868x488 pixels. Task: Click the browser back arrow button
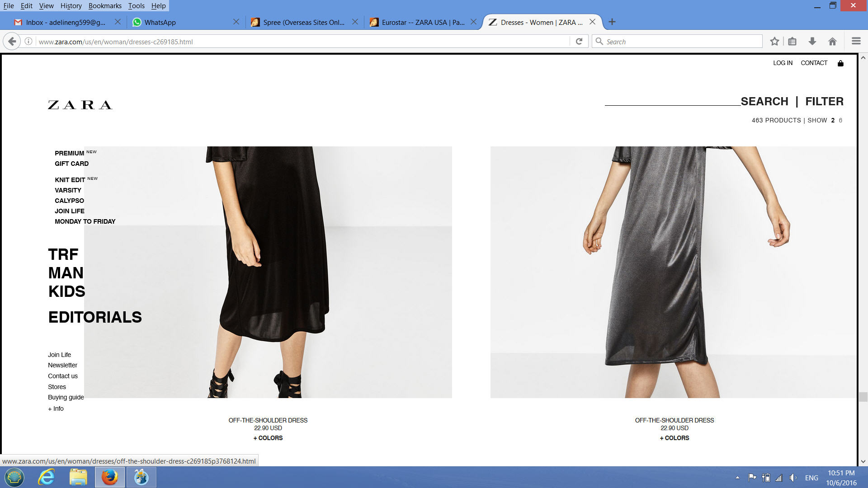point(12,42)
